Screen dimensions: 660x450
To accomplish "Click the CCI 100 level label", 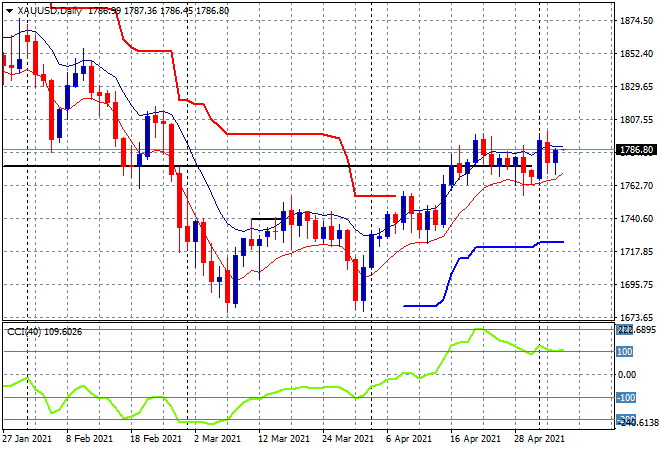I will [x=625, y=351].
